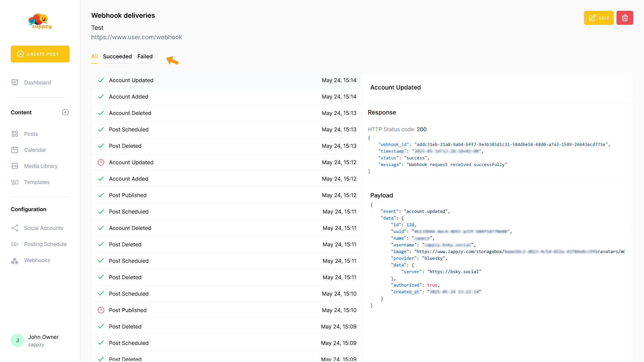This screenshot has width=644, height=362.
Task: Open Calendar in the sidebar
Action: [35, 150]
